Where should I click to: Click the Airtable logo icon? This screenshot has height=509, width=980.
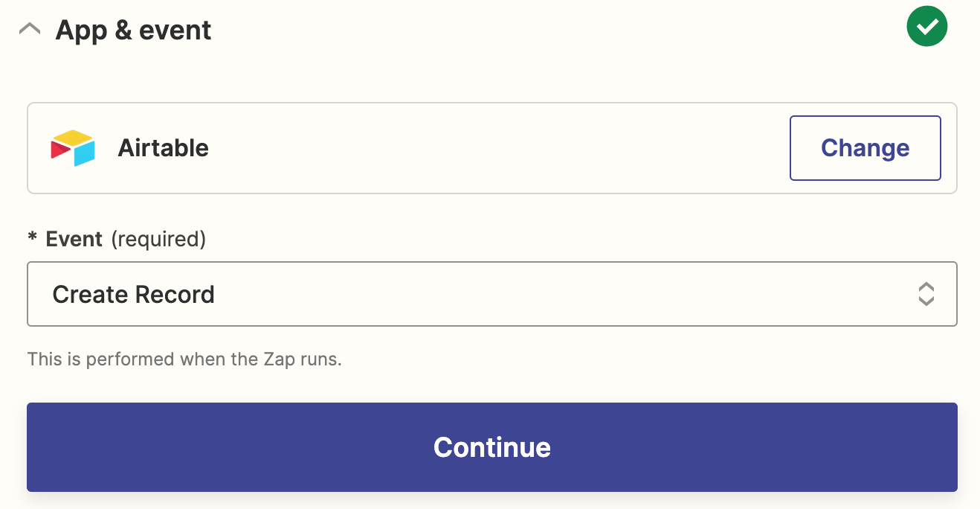click(x=73, y=148)
